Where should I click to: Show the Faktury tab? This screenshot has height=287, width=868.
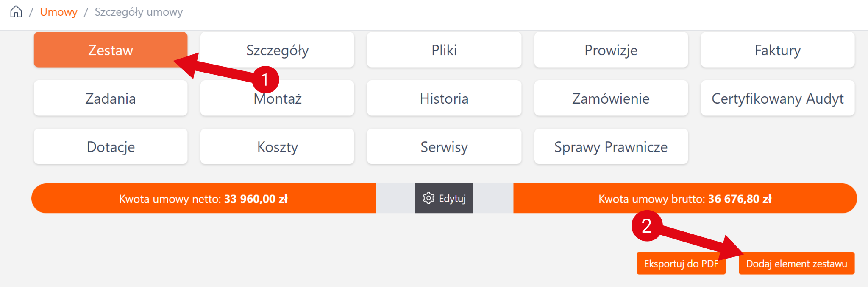777,50
